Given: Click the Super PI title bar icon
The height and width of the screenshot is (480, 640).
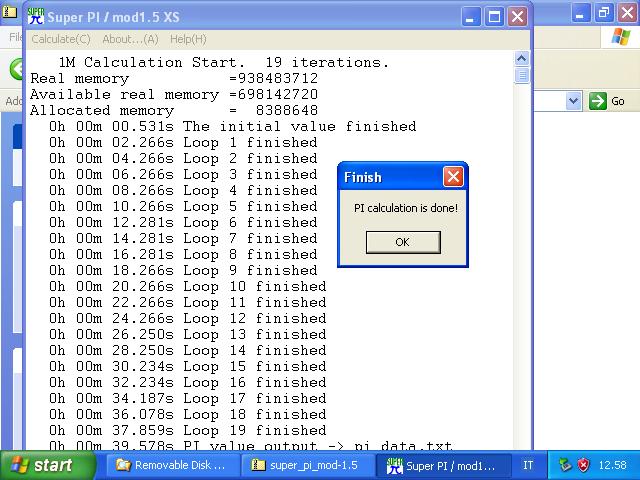Looking at the screenshot, I should [35, 17].
